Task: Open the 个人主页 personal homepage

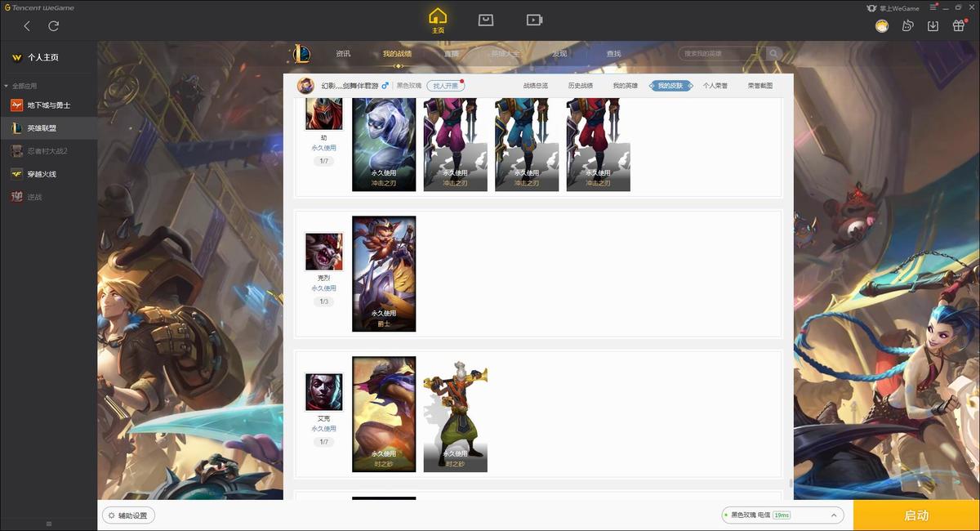Action: tap(43, 58)
